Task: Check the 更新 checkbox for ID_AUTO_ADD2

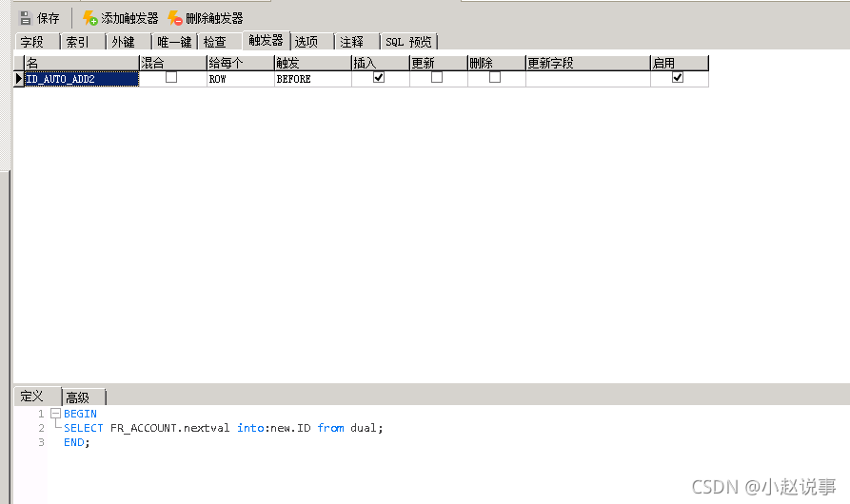Action: pyautogui.click(x=437, y=77)
